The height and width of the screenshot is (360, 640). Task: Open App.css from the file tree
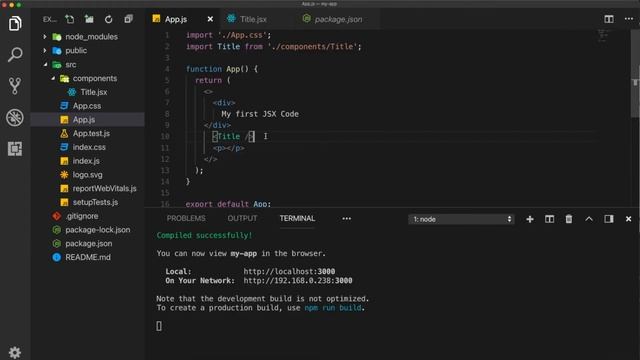click(87, 106)
